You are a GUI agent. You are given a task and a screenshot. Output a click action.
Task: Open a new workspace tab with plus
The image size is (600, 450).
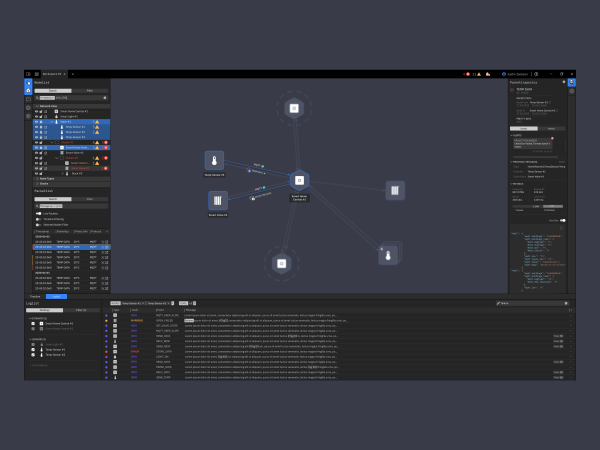pyautogui.click(x=73, y=74)
